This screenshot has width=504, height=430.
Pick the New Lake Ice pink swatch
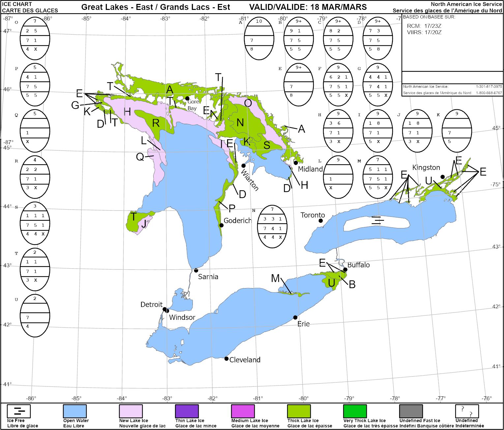[131, 411]
